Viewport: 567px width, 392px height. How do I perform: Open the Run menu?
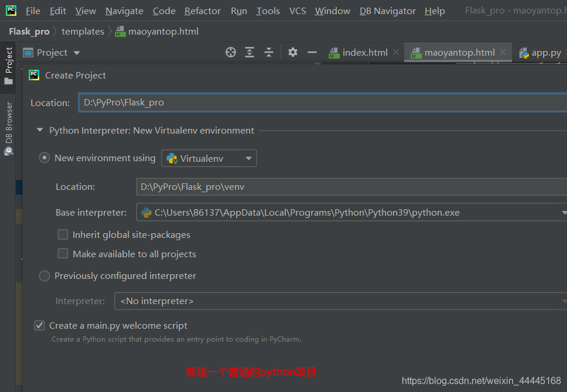pyautogui.click(x=239, y=11)
